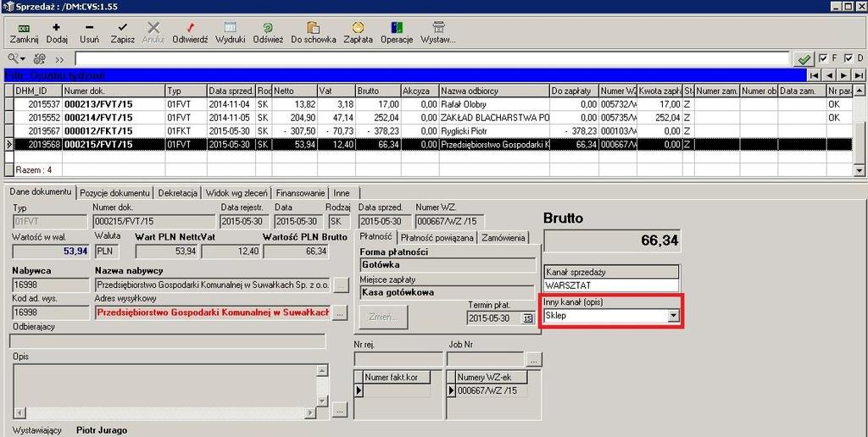
Task: Copy document Do schowka
Action: (x=314, y=33)
